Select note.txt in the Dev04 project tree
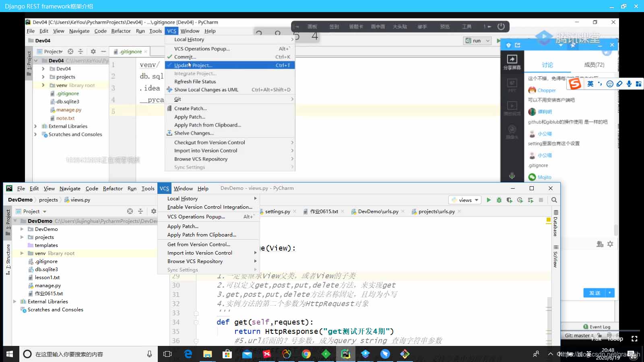 click(x=65, y=118)
